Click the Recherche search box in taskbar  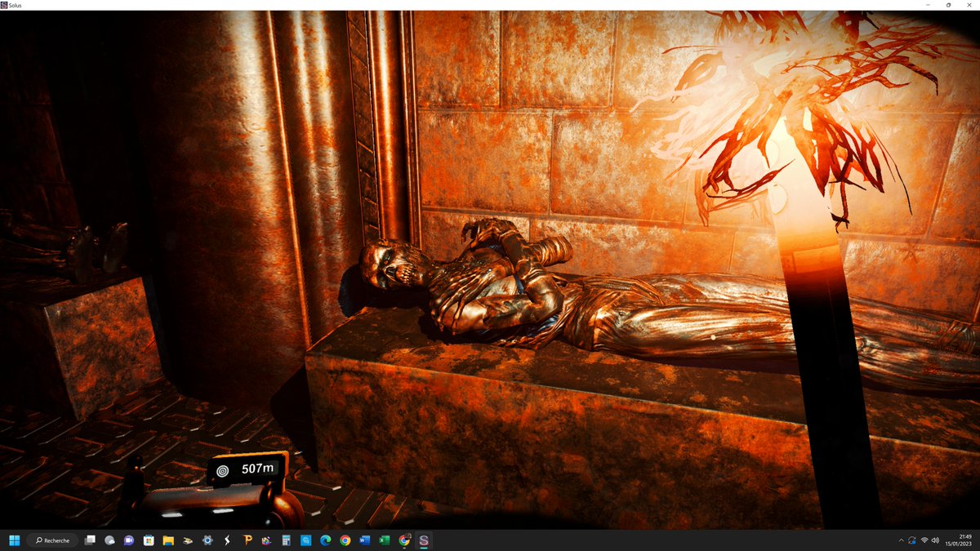(x=52, y=540)
